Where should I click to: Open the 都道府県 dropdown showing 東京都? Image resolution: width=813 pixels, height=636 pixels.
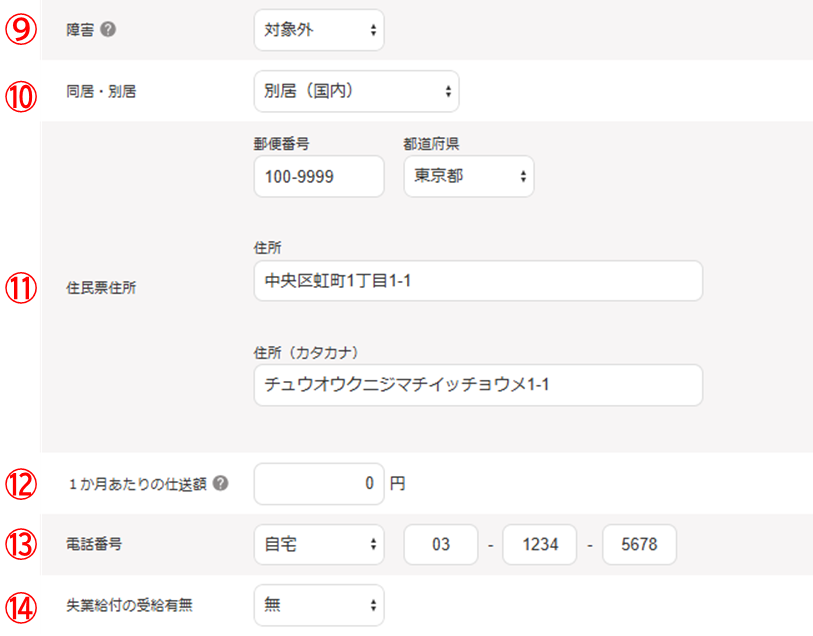click(x=468, y=176)
